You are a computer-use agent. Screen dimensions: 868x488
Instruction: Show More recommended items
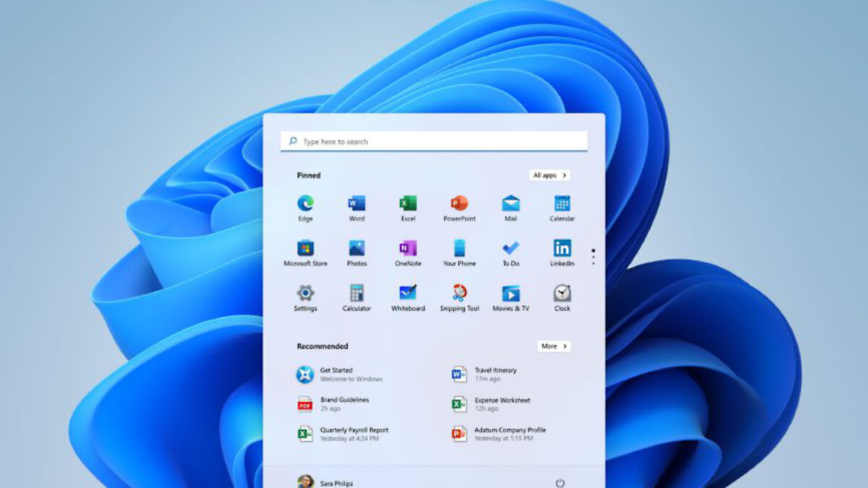click(x=553, y=346)
